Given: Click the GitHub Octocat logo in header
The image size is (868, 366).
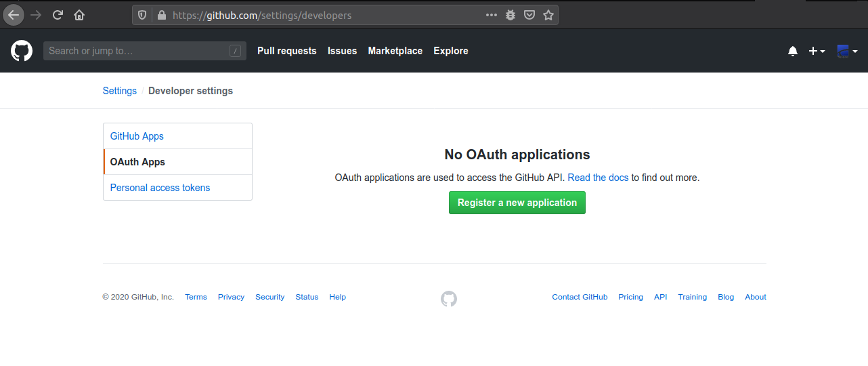Looking at the screenshot, I should pyautogui.click(x=22, y=51).
